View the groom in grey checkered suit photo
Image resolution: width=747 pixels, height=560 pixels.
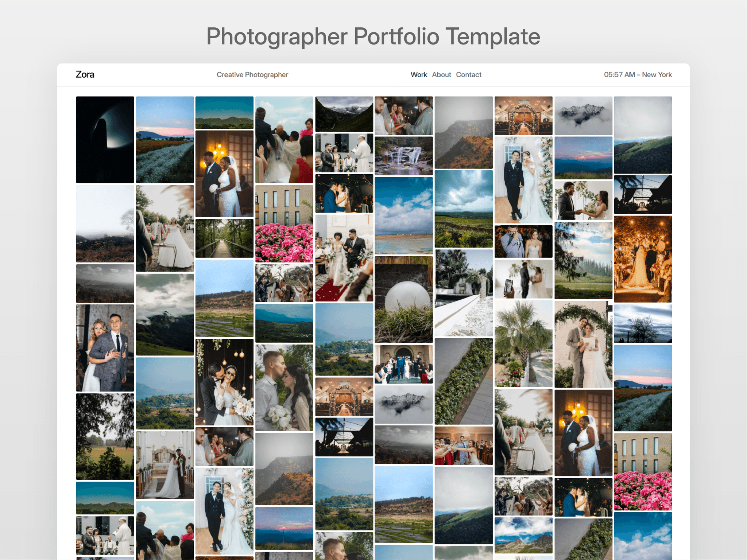pos(105,348)
